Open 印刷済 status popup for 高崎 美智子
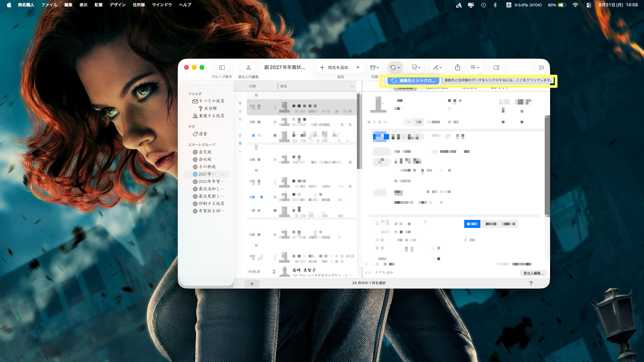This screenshot has width=644, height=362. [262, 272]
